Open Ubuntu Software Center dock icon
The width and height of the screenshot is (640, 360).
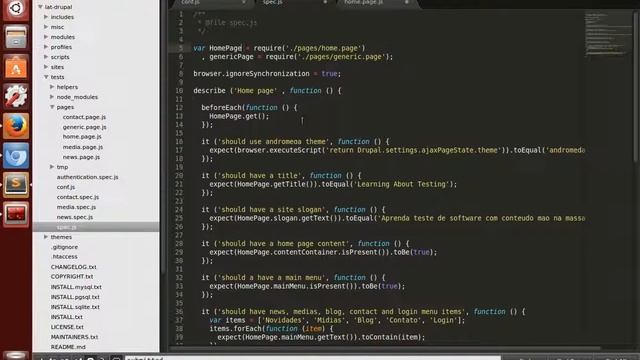pos(16,67)
